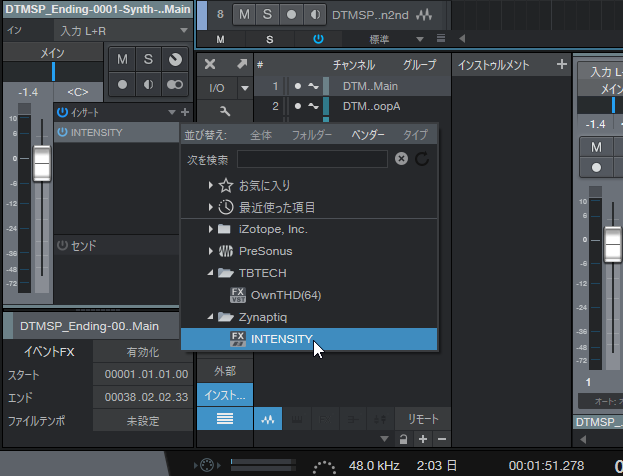Arm record in left inspector channel
This screenshot has width=623, height=476.
[x=122, y=84]
